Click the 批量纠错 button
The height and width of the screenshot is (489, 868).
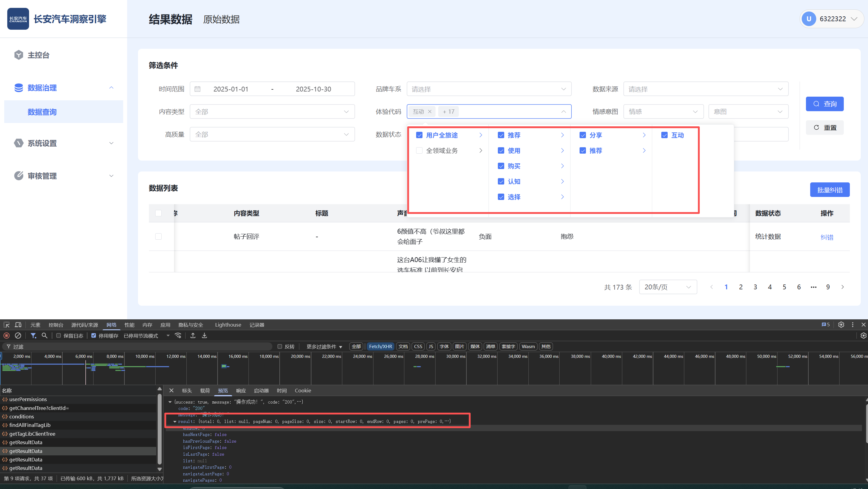(x=829, y=190)
